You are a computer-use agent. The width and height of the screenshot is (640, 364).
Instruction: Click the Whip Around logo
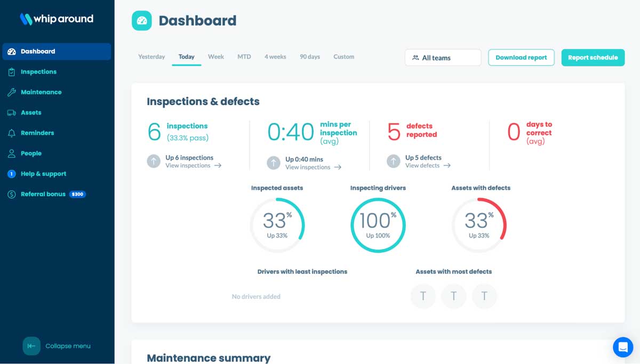[x=56, y=19]
